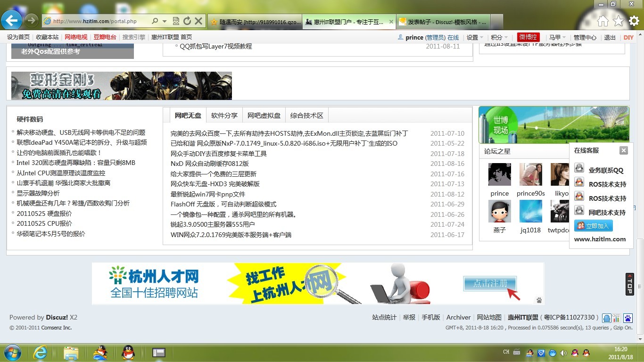Stop loading with the X icon in address bar
The width and height of the screenshot is (644, 362).
coord(198,21)
